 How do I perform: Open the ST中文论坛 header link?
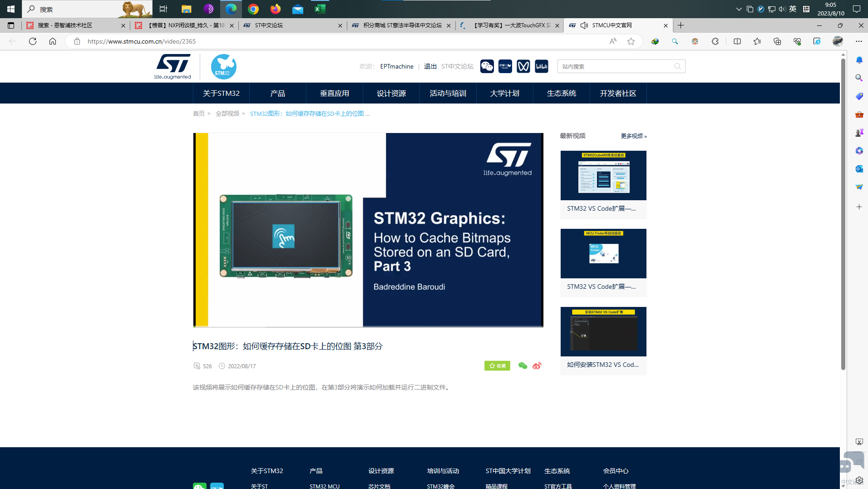pos(457,66)
